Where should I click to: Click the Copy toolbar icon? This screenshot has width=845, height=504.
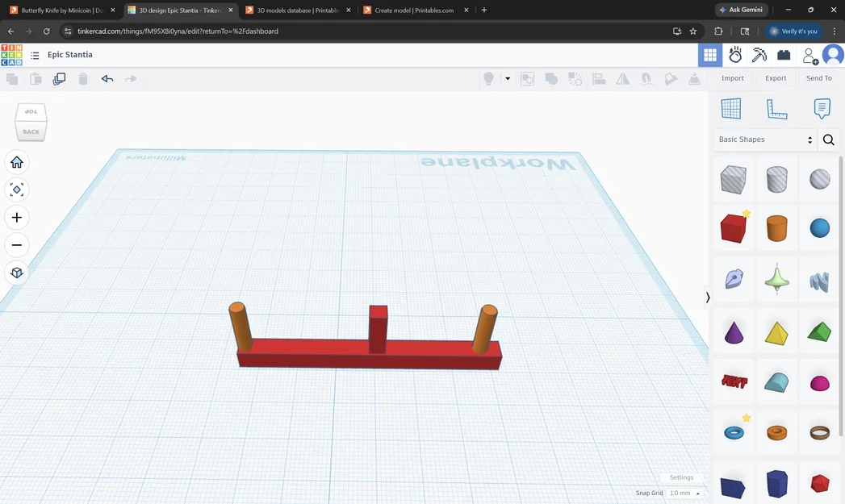(x=12, y=79)
